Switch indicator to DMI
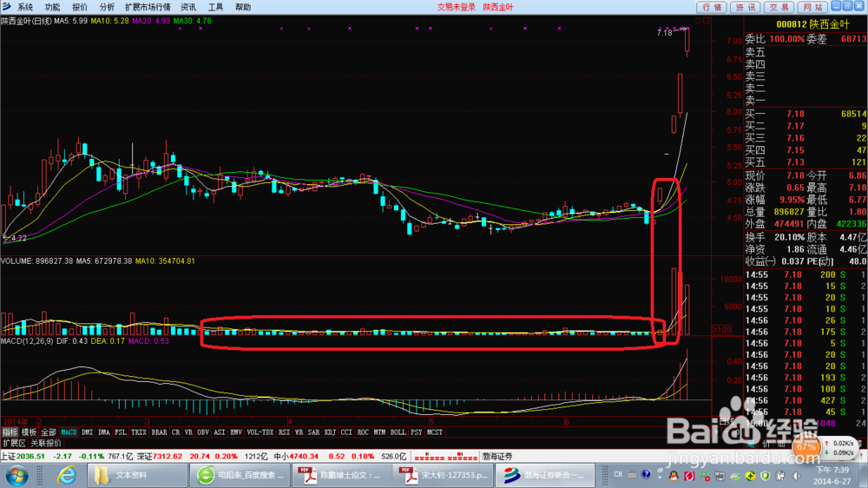This screenshot has height=488, width=868. tap(87, 432)
